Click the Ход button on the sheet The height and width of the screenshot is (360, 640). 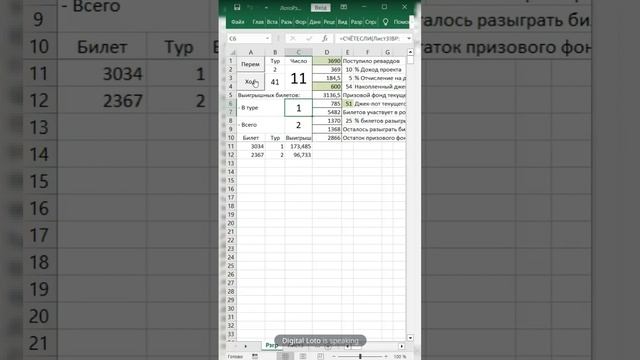pos(250,82)
